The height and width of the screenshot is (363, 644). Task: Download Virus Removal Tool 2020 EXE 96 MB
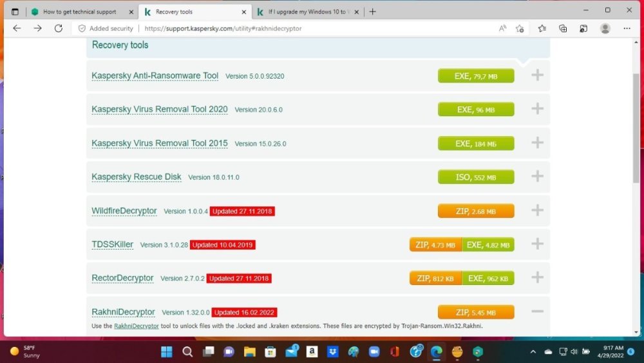pos(476,110)
